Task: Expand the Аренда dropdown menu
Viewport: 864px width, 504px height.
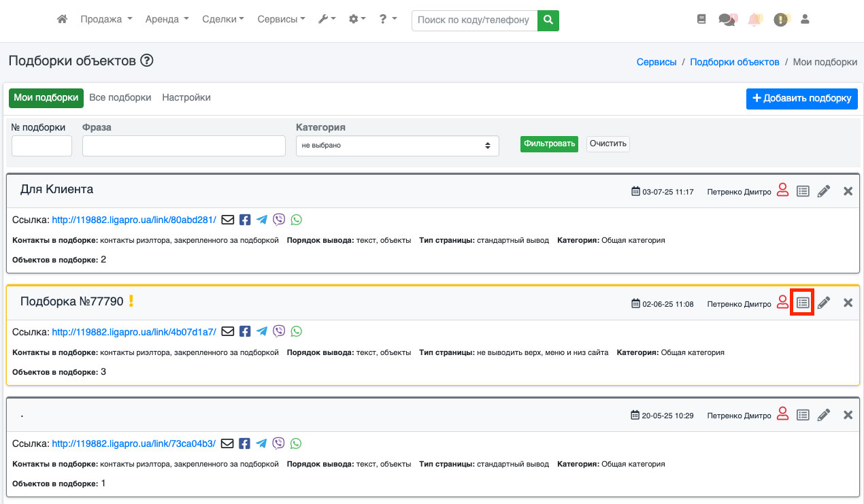Action: 167,20
